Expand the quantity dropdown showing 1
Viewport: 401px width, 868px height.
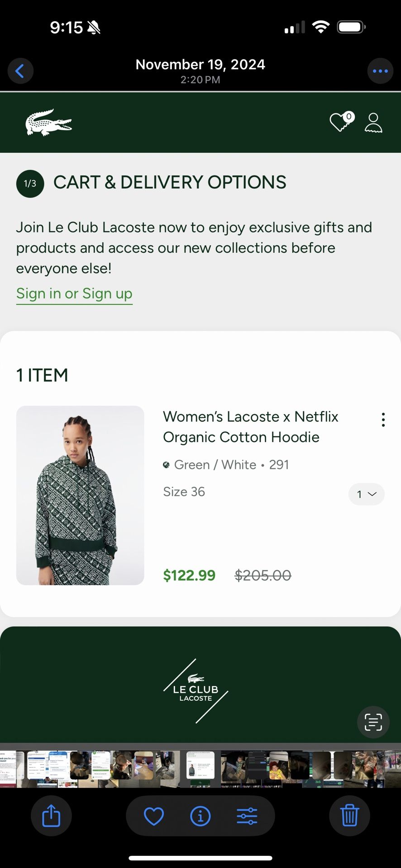[366, 494]
